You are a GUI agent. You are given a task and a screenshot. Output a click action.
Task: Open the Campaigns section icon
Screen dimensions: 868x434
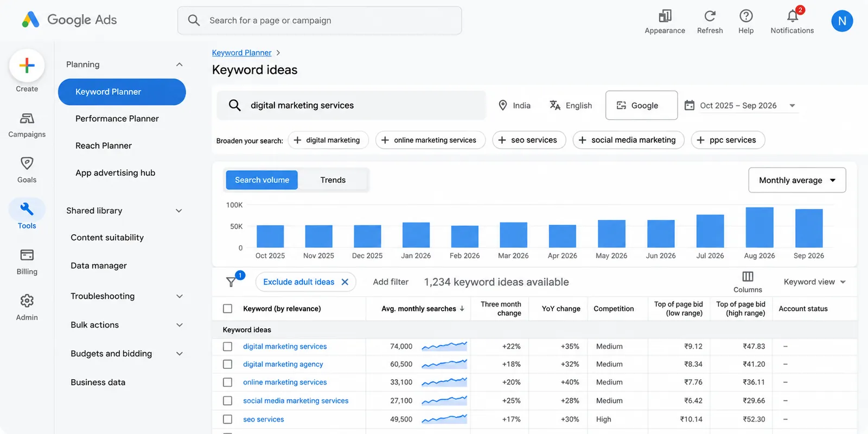pos(27,118)
